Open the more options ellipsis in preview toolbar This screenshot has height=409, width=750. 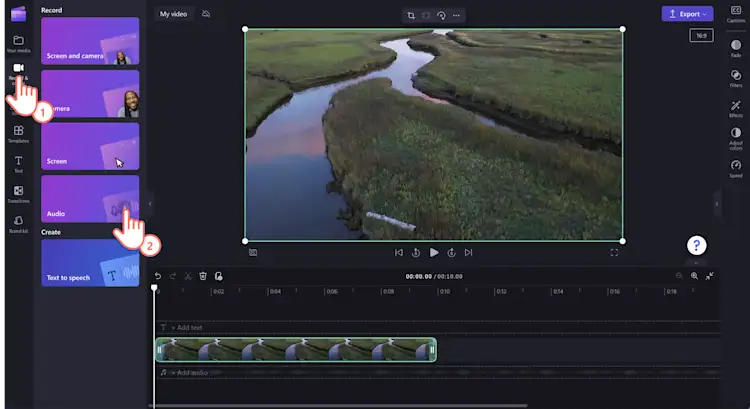coord(456,15)
